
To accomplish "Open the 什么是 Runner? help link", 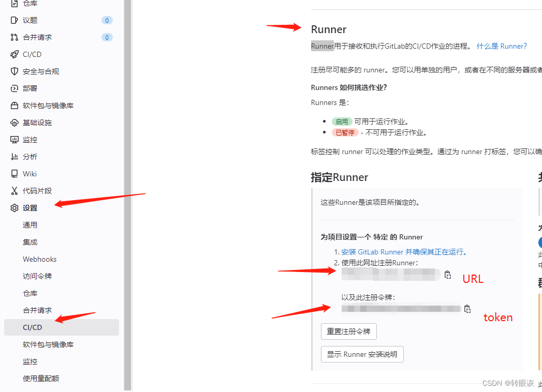I will pyautogui.click(x=501, y=46).
